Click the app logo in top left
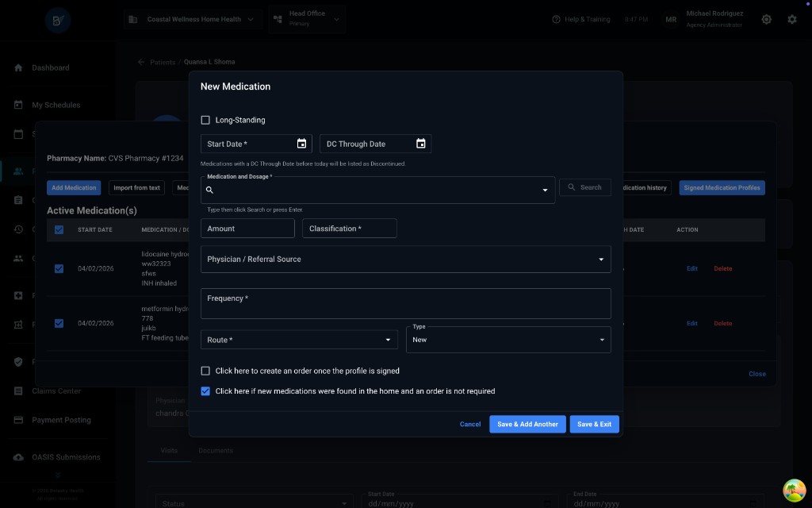This screenshot has height=508, width=812. point(58,20)
